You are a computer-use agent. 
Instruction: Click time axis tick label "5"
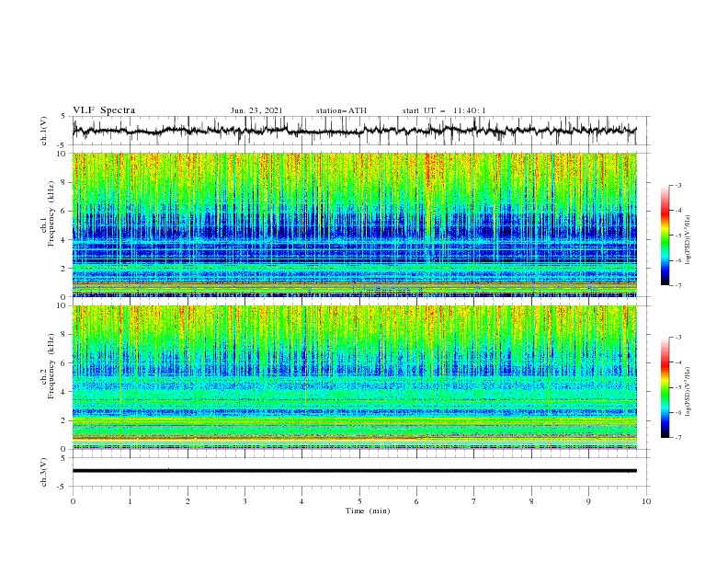(359, 501)
